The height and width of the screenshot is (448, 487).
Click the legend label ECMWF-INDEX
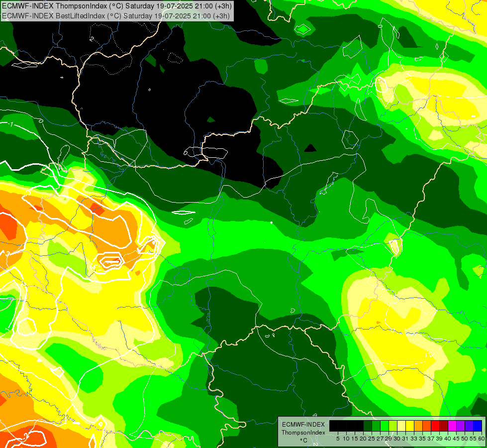(303, 425)
